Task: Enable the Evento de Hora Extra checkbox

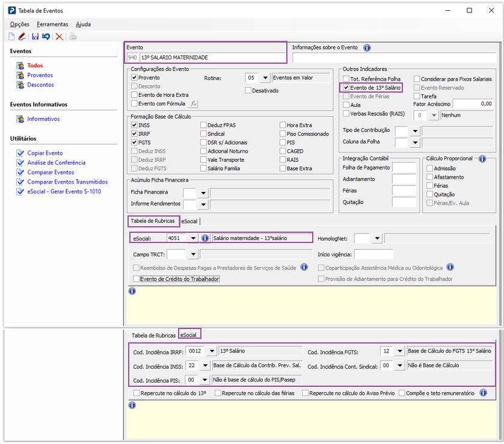Action: 135,95
